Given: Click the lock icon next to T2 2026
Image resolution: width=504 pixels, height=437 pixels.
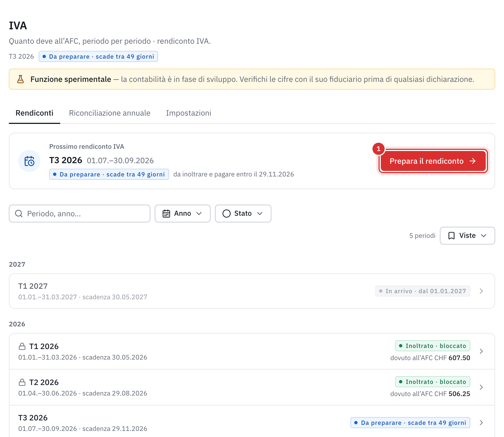Looking at the screenshot, I should [22, 382].
